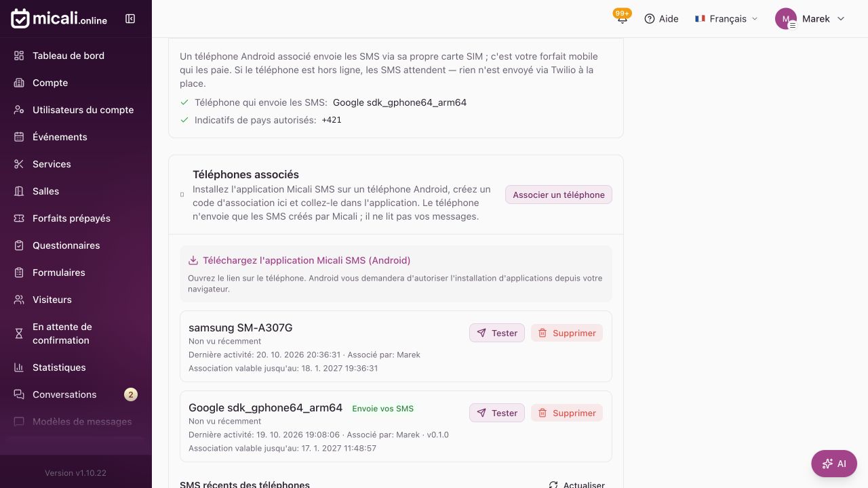The image size is (868, 488).
Task: Click the Tableau de bord icon
Action: 19,56
